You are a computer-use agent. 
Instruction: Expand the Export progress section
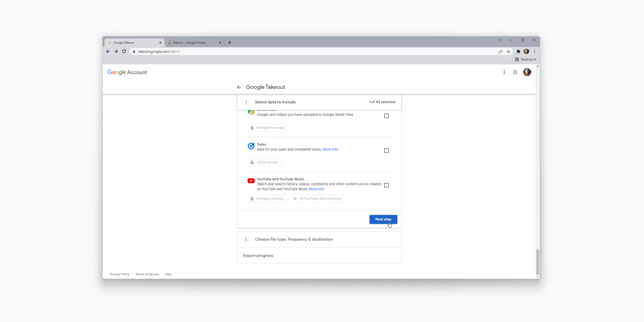point(258,255)
